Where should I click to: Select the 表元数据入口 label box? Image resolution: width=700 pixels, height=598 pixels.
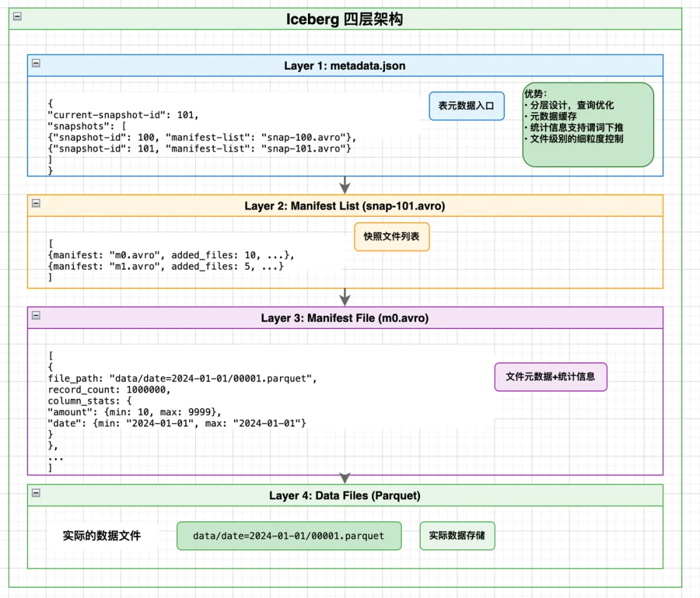(467, 106)
